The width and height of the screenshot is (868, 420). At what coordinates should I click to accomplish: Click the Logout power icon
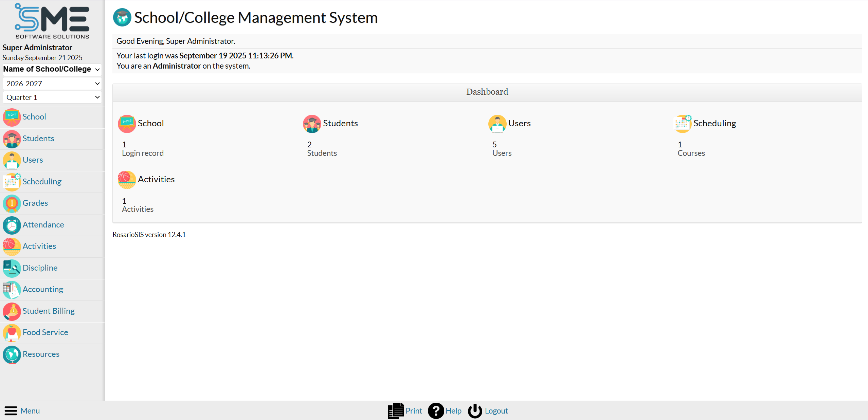[475, 411]
